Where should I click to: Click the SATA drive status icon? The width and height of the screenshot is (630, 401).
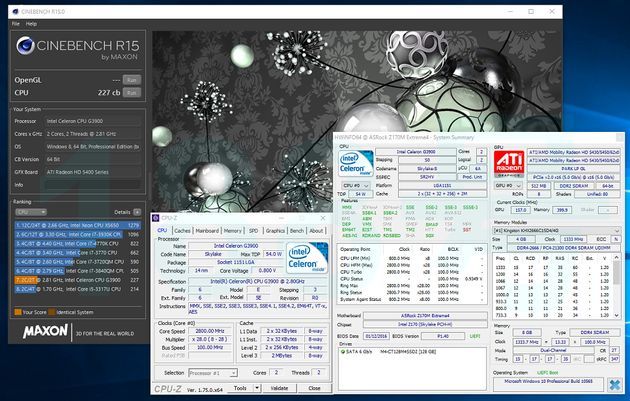coord(343,352)
